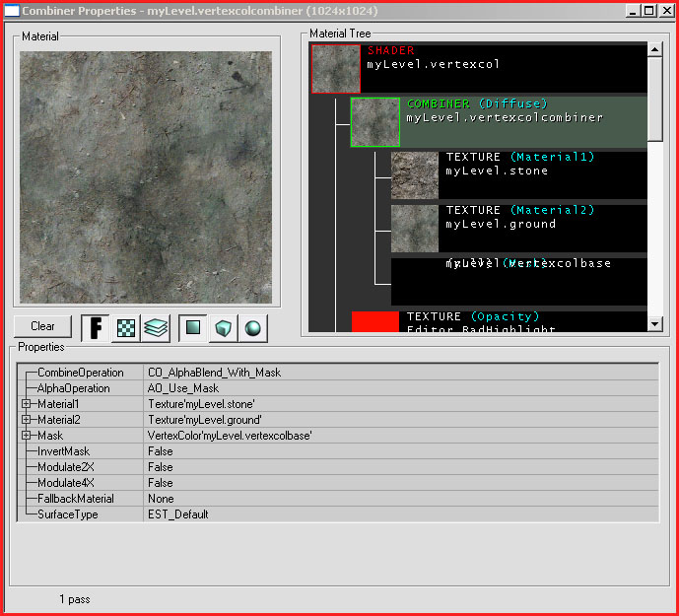679x616 pixels.
Task: Click the '1 pass' status text
Action: (75, 599)
